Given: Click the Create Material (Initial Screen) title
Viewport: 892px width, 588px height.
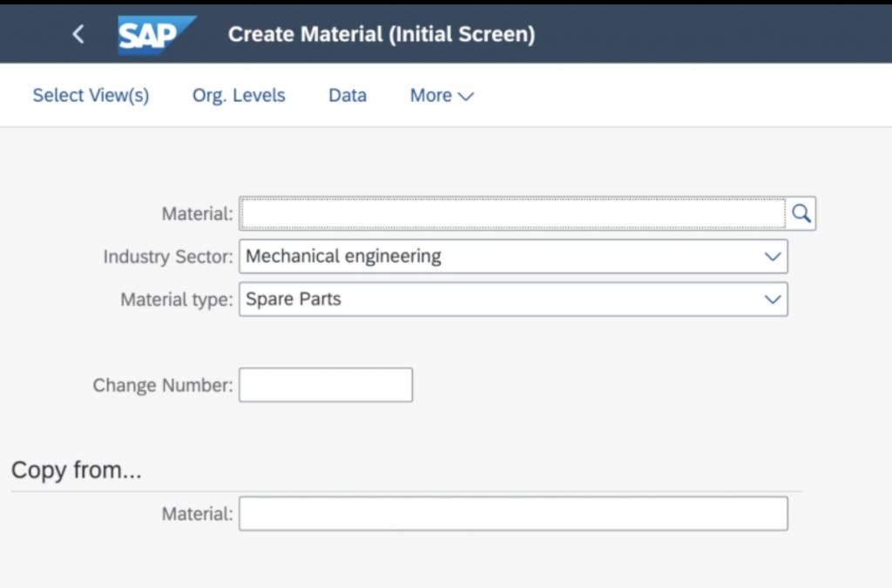Looking at the screenshot, I should [x=382, y=35].
